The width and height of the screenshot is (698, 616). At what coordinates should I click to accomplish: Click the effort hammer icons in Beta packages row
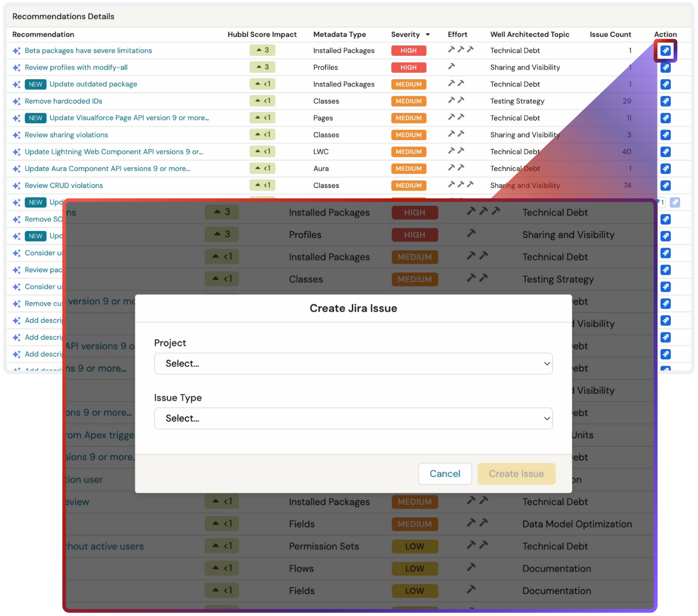coord(461,50)
